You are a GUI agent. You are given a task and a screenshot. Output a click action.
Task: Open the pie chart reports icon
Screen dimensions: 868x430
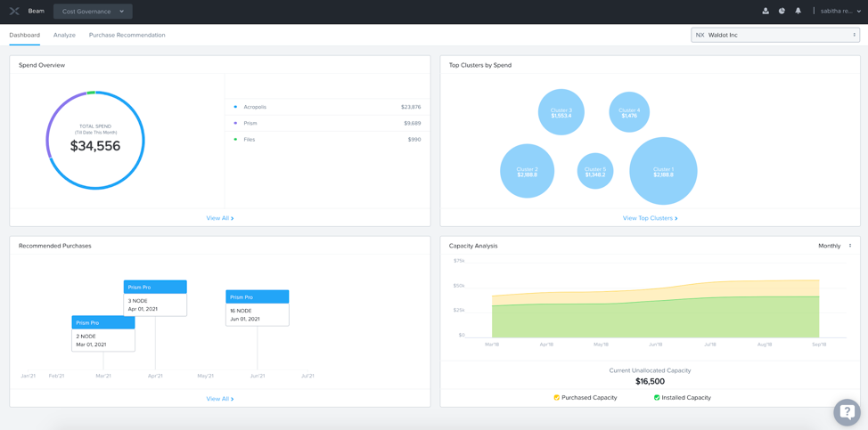(x=782, y=12)
